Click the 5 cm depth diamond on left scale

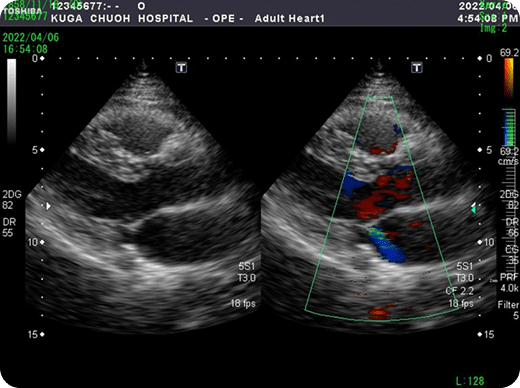pos(42,150)
